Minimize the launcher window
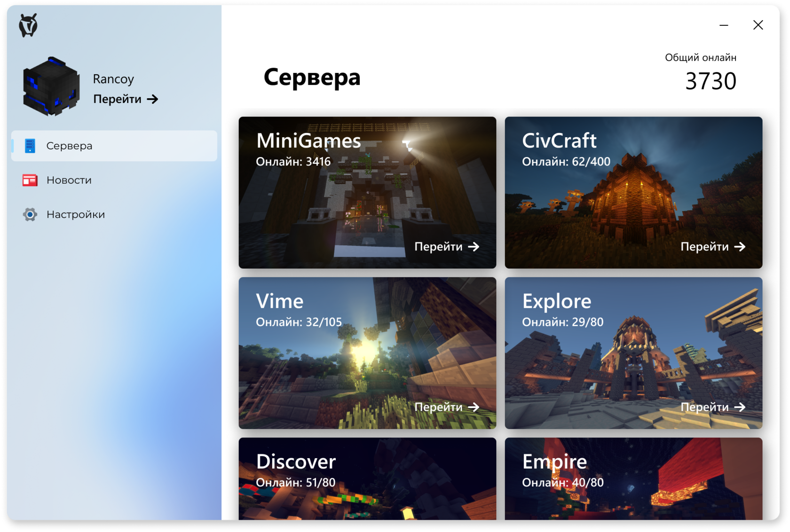Viewport: 790px width, 532px height. [x=724, y=25]
